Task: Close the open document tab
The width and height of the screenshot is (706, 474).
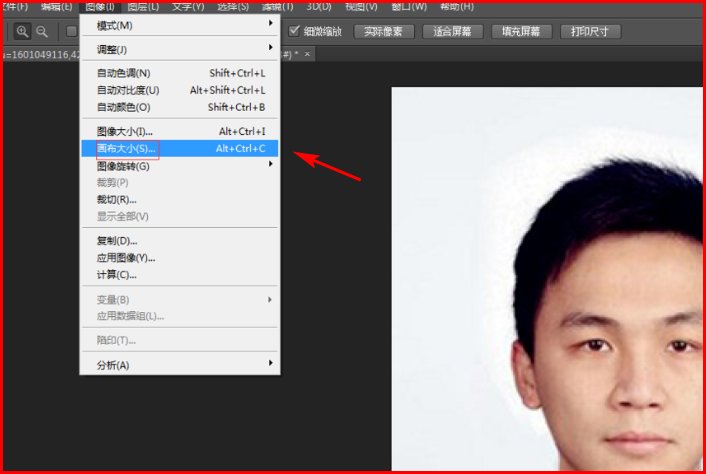Action: [x=307, y=53]
